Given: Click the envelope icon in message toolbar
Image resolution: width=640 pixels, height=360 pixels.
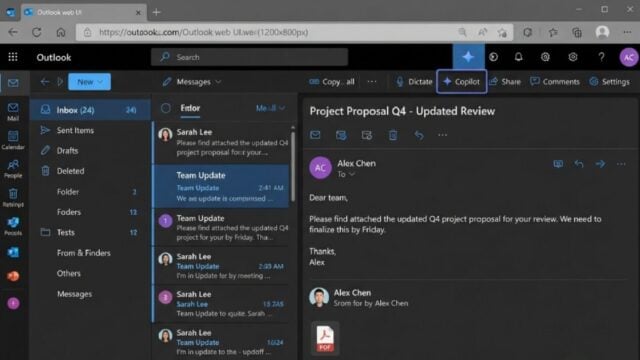Looking at the screenshot, I should tap(315, 135).
